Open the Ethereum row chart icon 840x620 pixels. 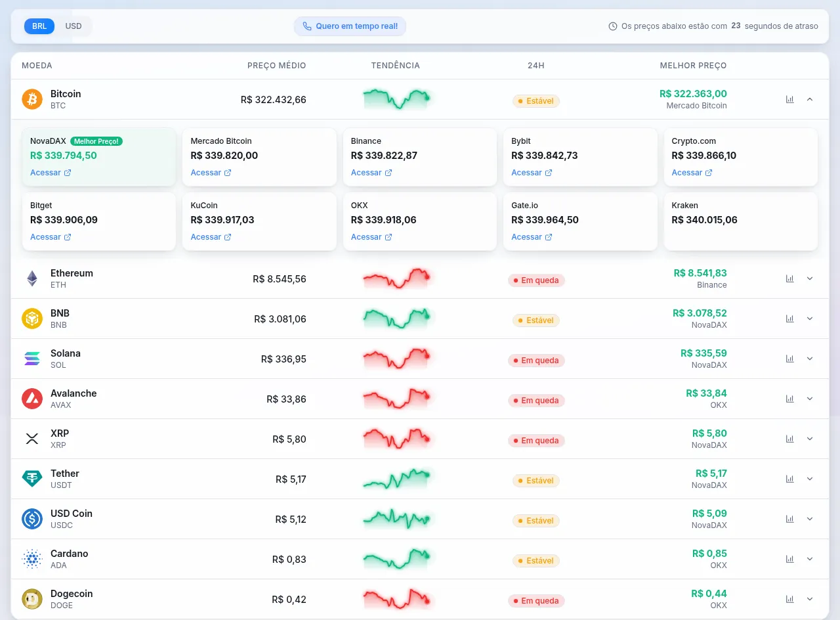pyautogui.click(x=789, y=278)
